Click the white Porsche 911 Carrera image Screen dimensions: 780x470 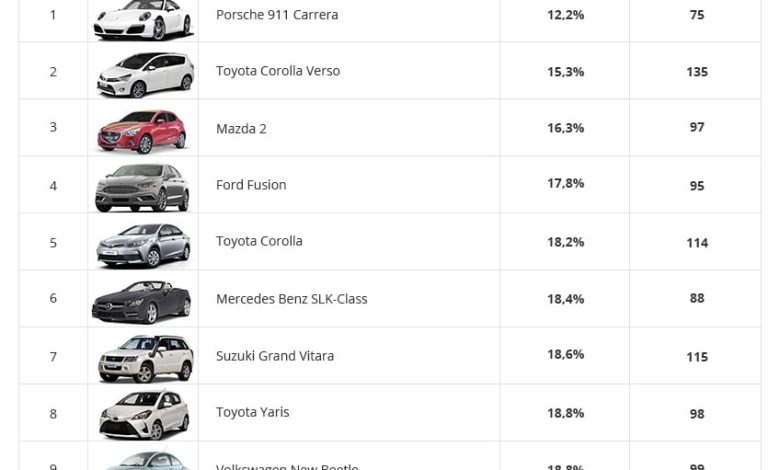[x=143, y=19]
